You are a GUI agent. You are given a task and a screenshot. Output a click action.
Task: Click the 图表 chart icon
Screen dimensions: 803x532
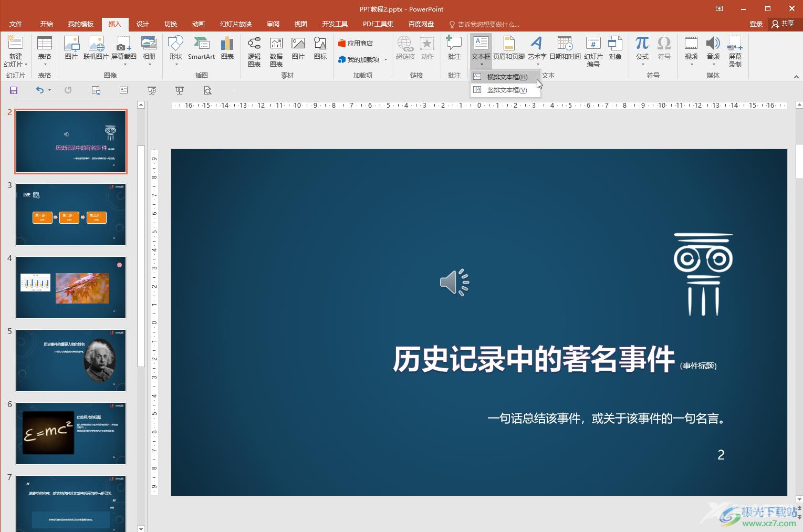click(227, 48)
